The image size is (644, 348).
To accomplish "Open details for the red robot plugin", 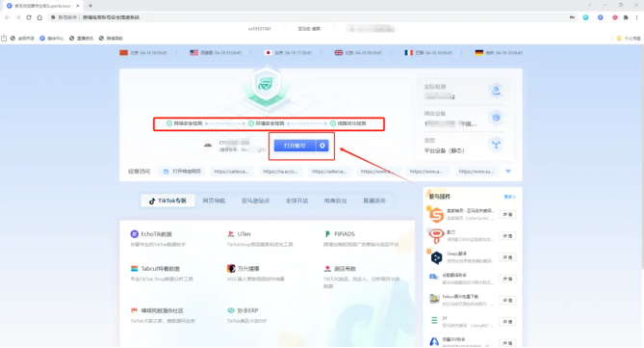I will tap(507, 236).
